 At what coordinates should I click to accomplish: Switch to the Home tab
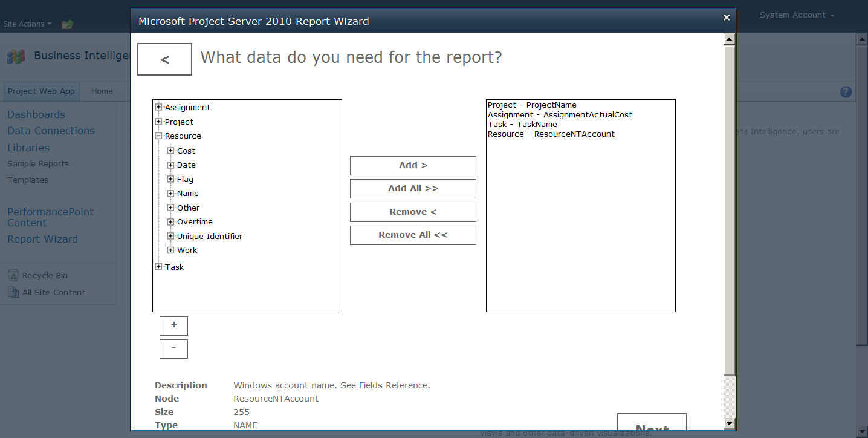coord(102,91)
